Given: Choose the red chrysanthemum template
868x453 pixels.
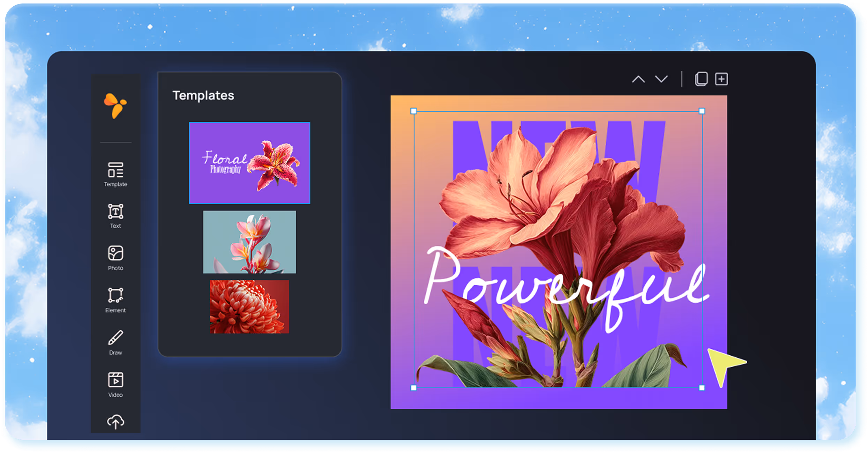Looking at the screenshot, I should pos(249,307).
